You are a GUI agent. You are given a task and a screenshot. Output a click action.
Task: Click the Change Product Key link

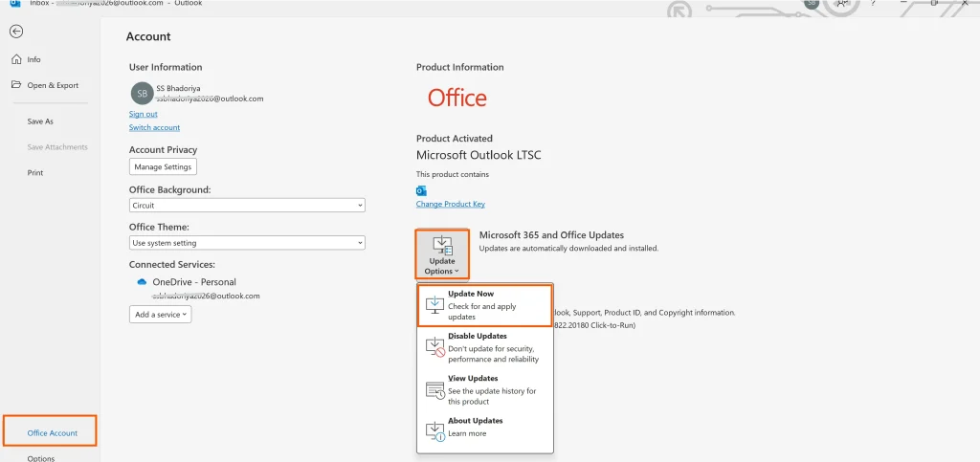tap(450, 204)
